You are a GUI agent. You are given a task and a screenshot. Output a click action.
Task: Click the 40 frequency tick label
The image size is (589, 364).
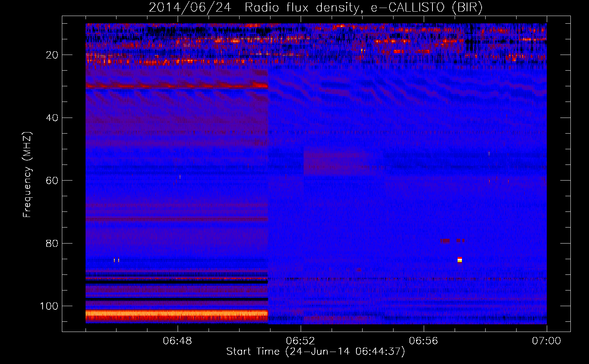[x=52, y=118]
